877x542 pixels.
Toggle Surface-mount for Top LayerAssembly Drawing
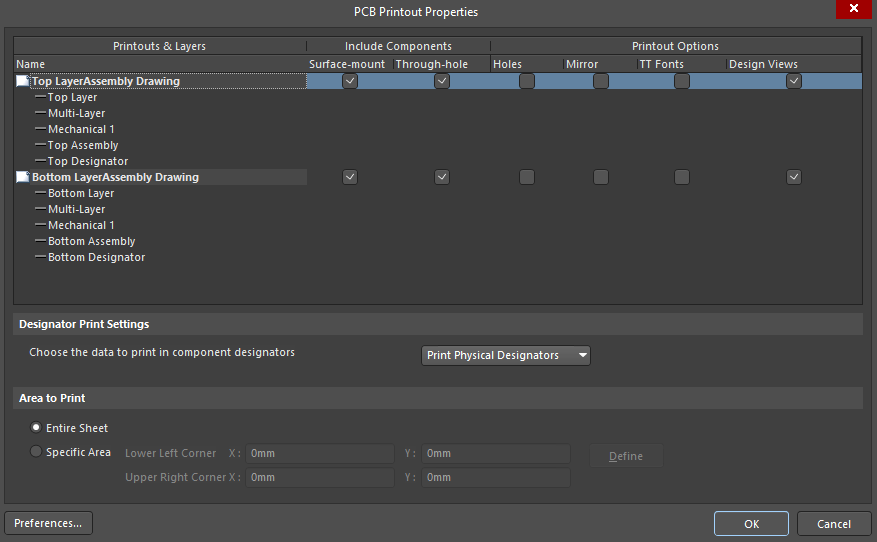point(350,81)
